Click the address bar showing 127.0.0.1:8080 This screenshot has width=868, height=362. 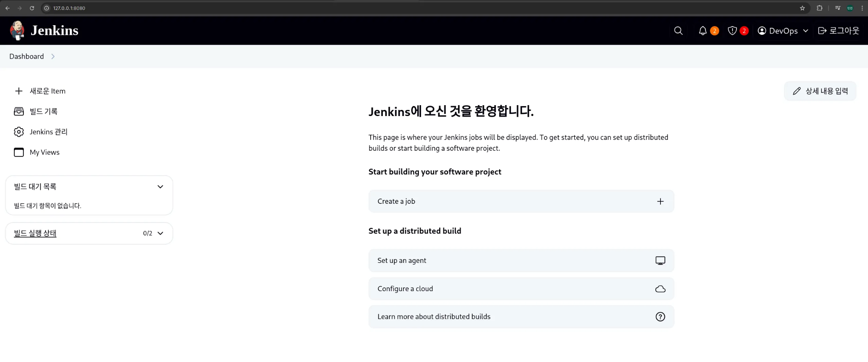tap(425, 8)
